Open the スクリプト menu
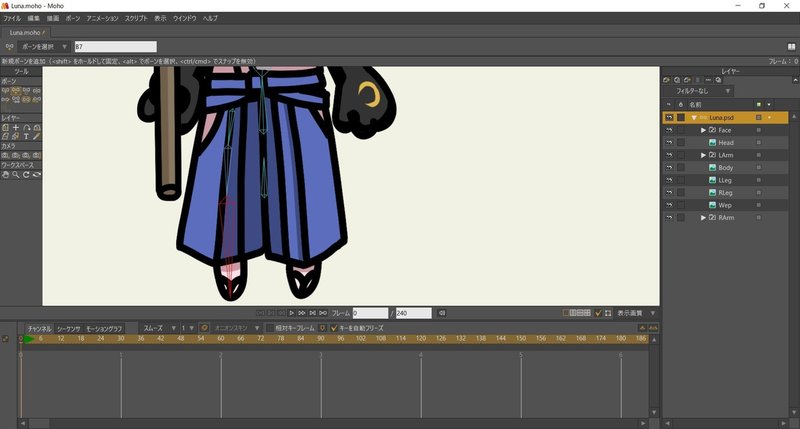Viewport: 800px width, 429px height. point(136,18)
